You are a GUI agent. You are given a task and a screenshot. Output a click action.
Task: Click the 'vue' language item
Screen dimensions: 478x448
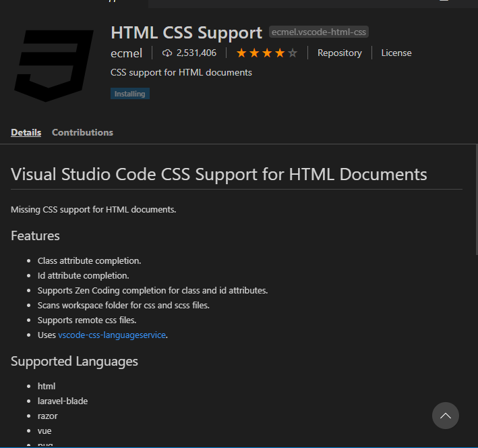[x=44, y=431]
